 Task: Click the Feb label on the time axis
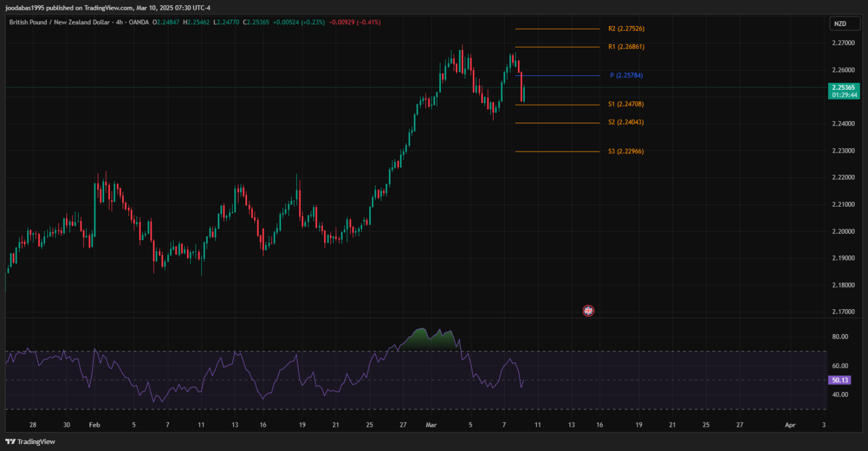[94, 424]
